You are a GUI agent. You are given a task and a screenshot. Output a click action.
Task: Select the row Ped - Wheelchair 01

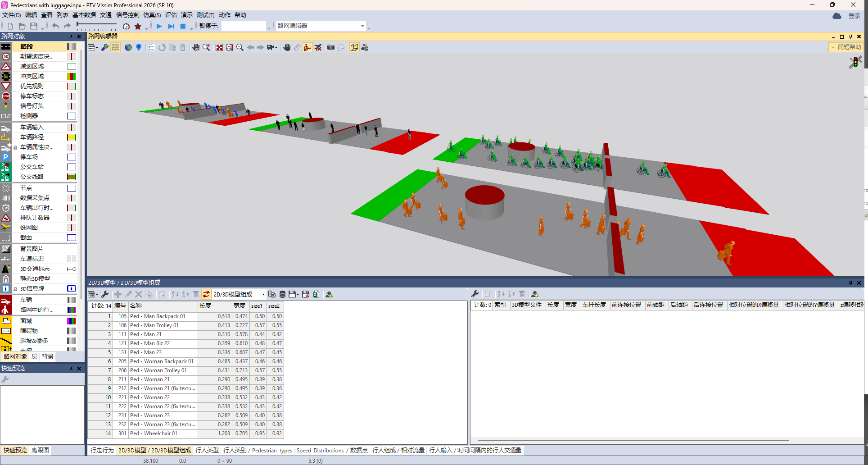point(185,433)
